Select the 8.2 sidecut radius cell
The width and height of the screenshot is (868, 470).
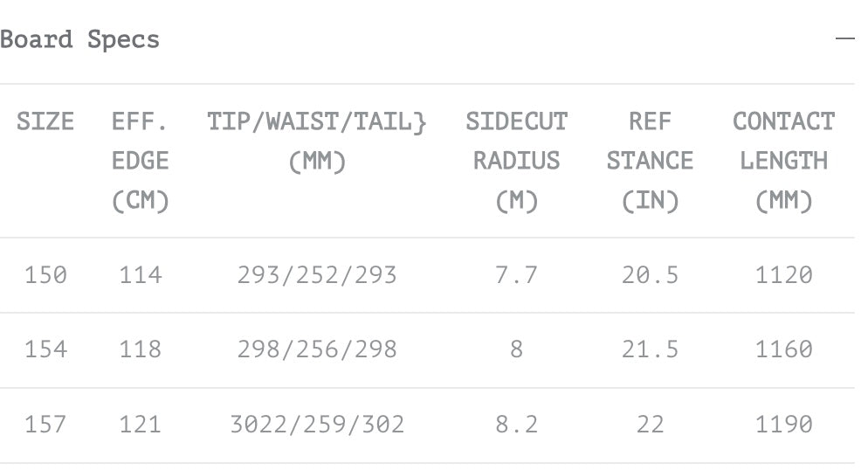pyautogui.click(x=516, y=425)
